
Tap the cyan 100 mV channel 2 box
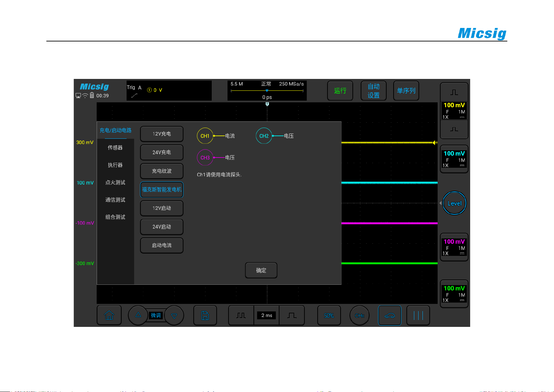tap(454, 159)
